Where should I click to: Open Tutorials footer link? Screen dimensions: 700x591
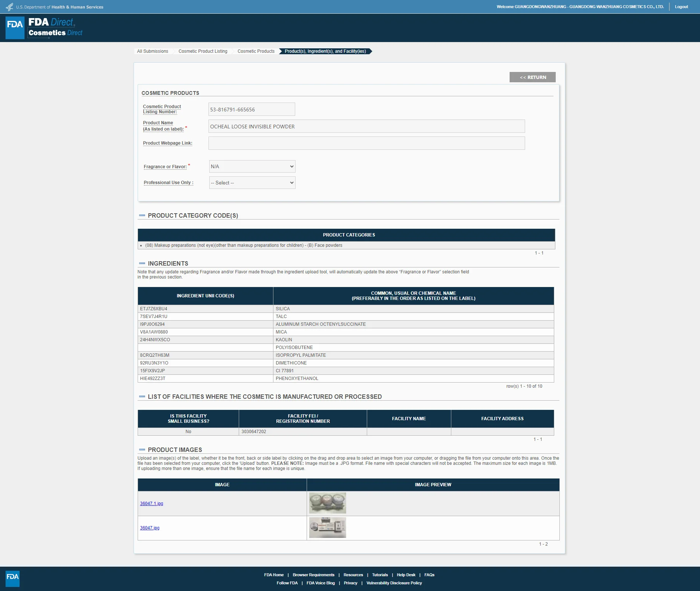click(380, 575)
